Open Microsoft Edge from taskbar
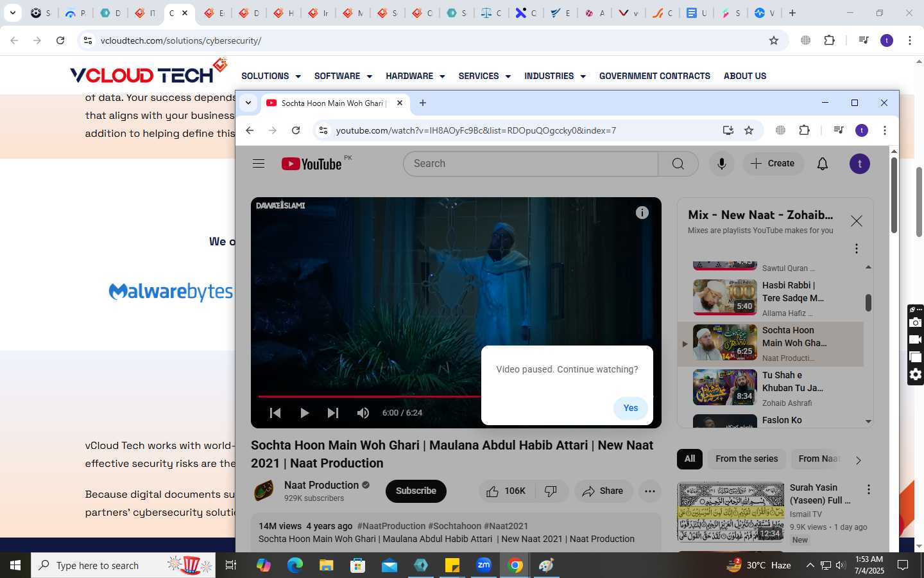This screenshot has height=578, width=924. (x=295, y=565)
